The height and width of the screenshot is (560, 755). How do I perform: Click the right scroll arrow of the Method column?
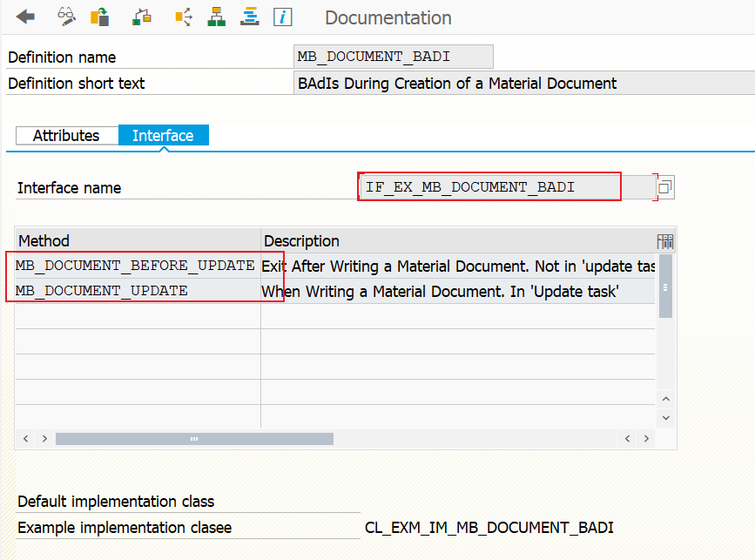[44, 439]
